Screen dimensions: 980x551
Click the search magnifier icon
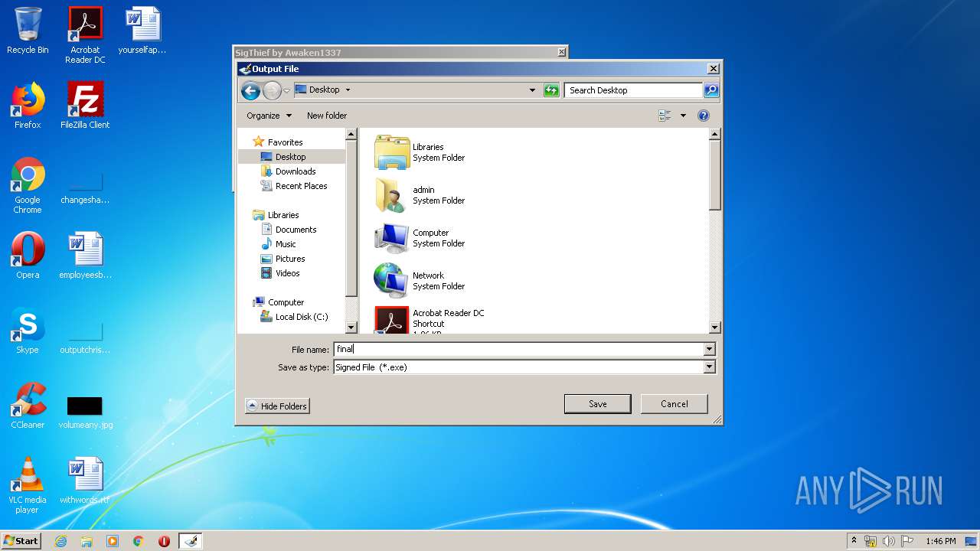pos(711,90)
